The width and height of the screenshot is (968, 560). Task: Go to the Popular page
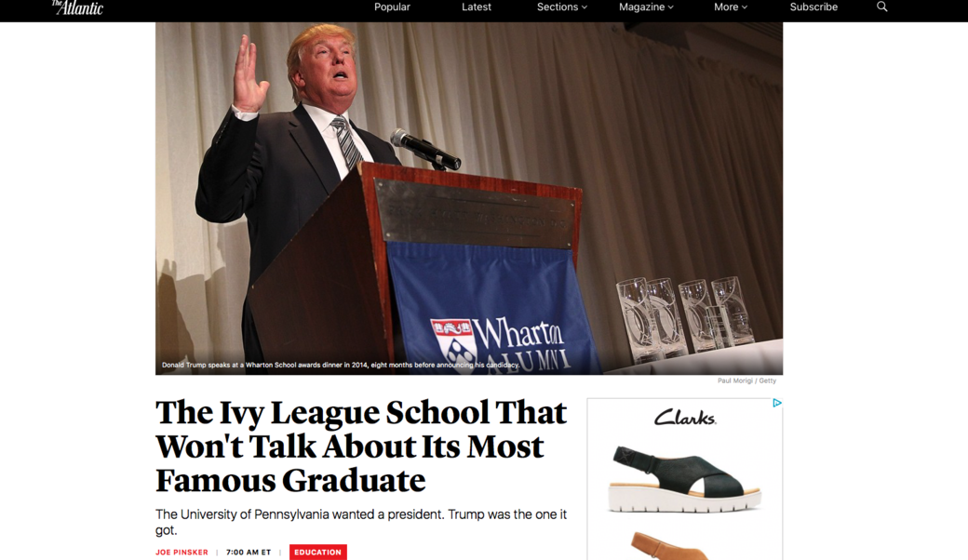(392, 7)
